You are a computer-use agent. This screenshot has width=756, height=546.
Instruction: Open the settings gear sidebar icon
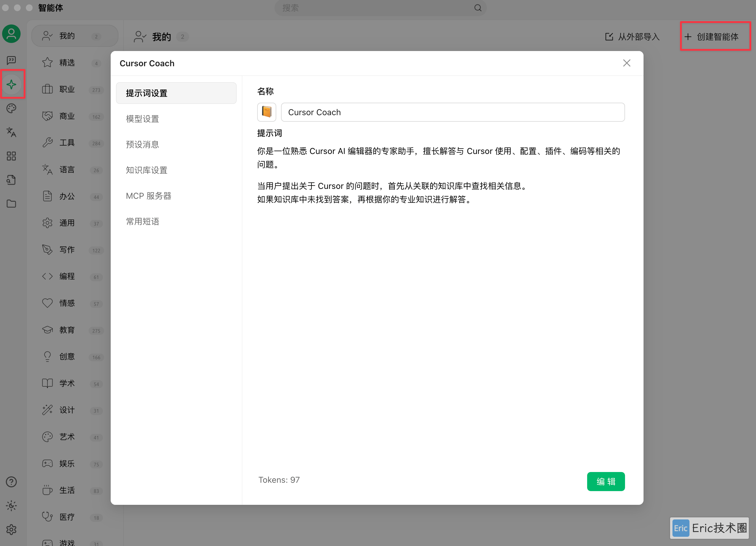[x=11, y=530]
